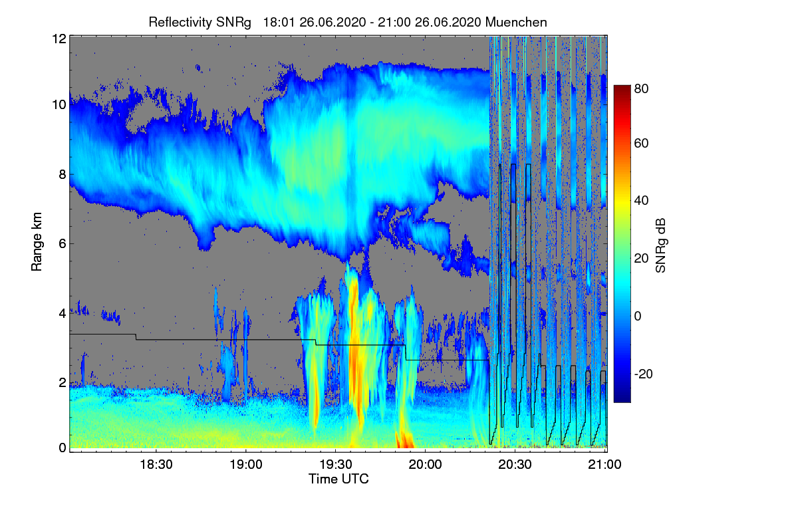Click the dark red top of the colorbar
The width and height of the screenshot is (798, 532).
click(x=621, y=90)
